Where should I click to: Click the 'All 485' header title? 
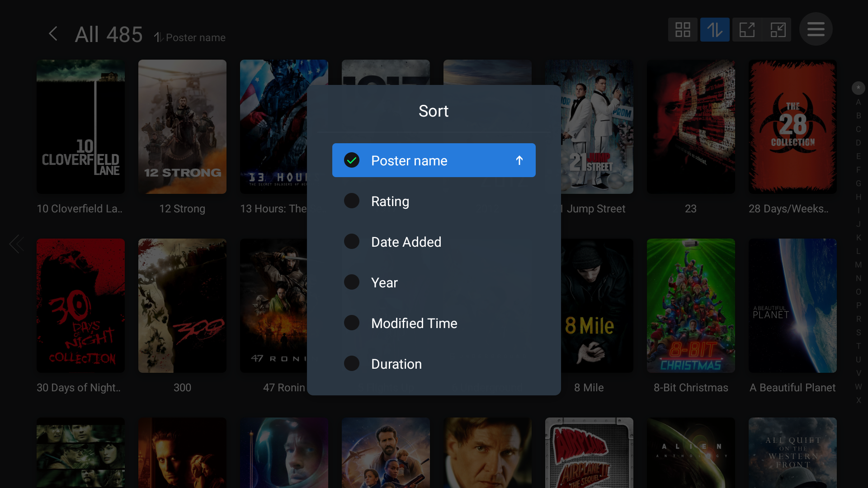(108, 35)
